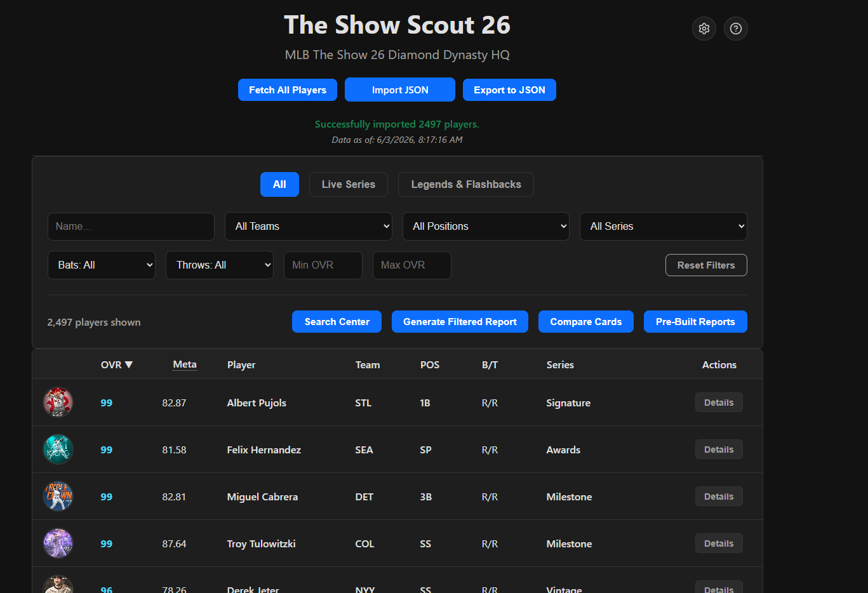Click the Fetch All Players button
868x593 pixels.
tap(288, 90)
